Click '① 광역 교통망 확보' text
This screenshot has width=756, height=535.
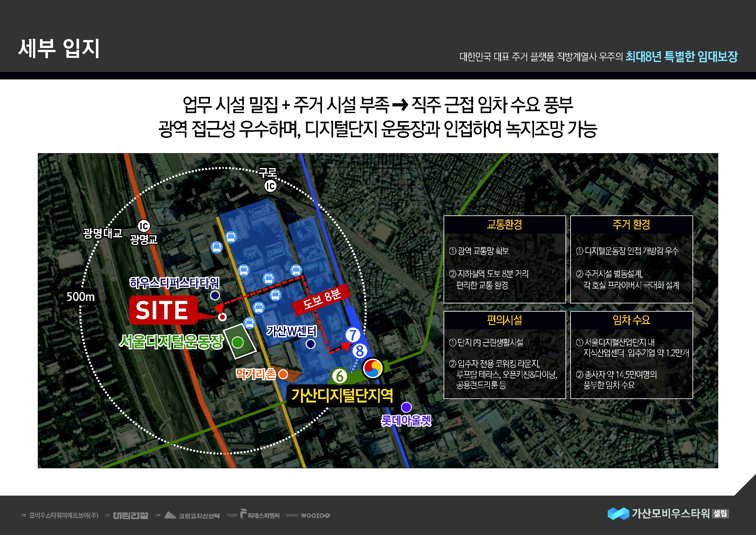[479, 251]
